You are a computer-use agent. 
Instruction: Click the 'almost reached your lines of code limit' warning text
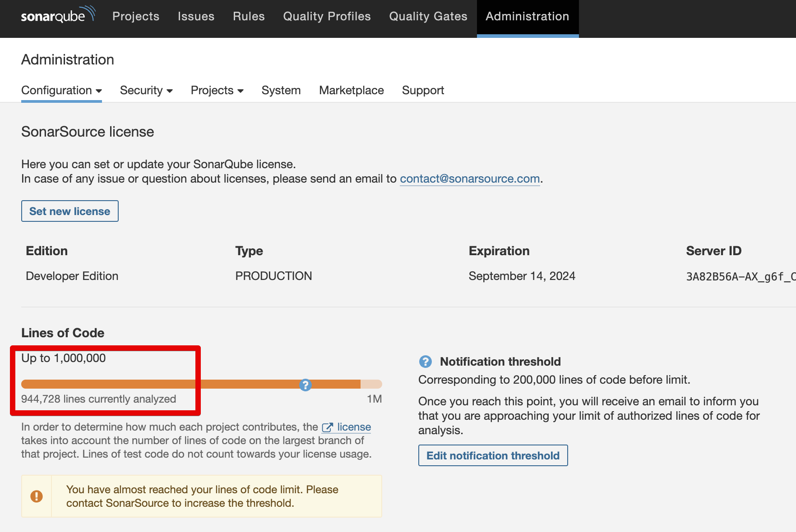pyautogui.click(x=202, y=496)
